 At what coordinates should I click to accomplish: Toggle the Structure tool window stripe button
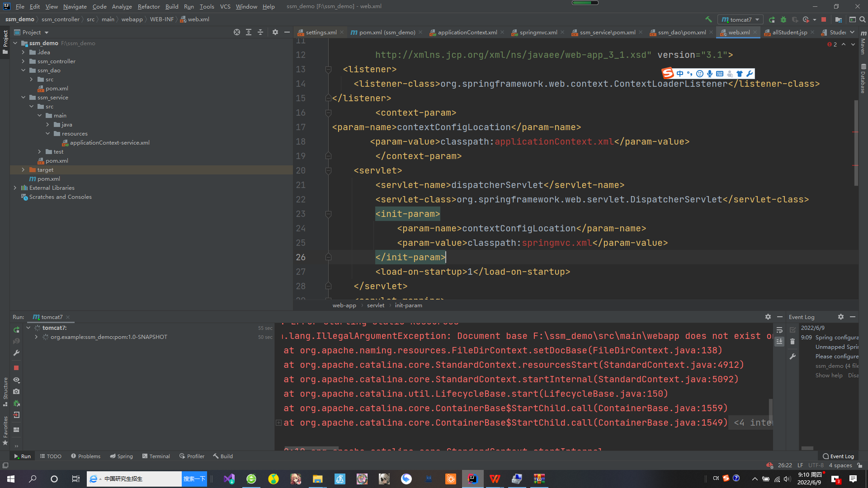(5, 391)
